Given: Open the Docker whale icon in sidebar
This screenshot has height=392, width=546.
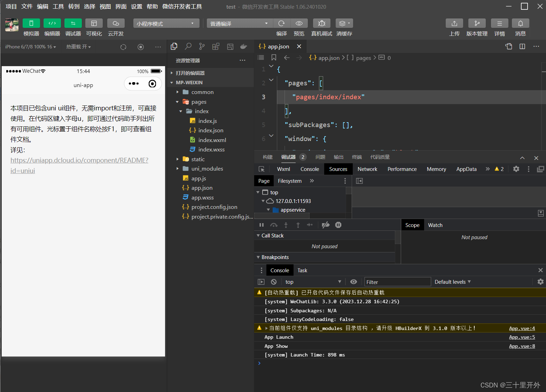Looking at the screenshot, I should coord(244,46).
